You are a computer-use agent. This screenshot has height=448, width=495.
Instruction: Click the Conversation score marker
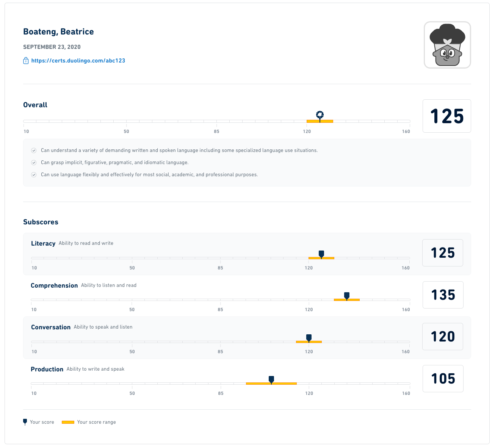(x=309, y=337)
